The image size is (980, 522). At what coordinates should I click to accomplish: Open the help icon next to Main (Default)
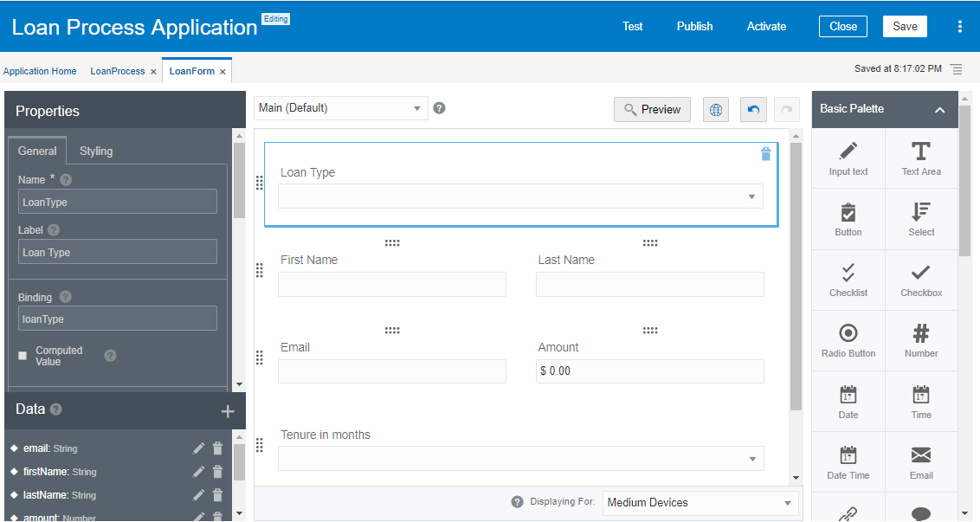440,108
